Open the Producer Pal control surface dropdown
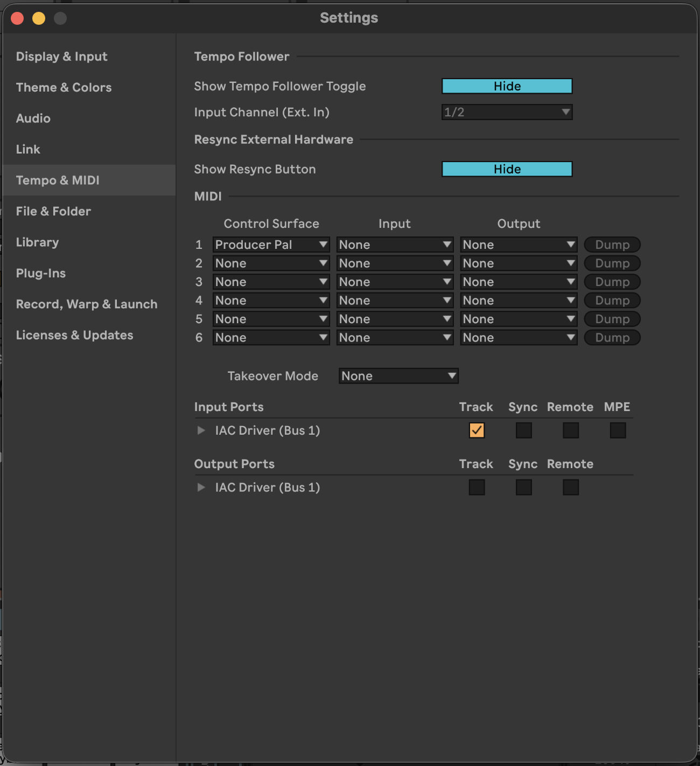This screenshot has height=766, width=700. click(x=271, y=245)
